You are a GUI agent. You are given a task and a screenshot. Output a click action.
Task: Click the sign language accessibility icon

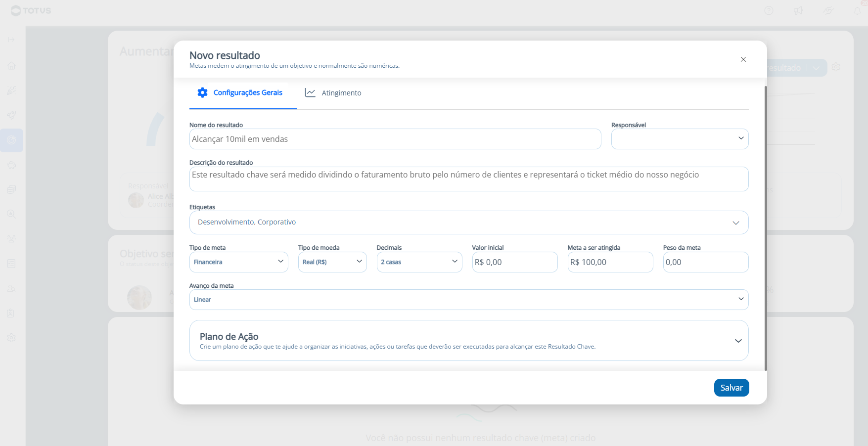(828, 10)
